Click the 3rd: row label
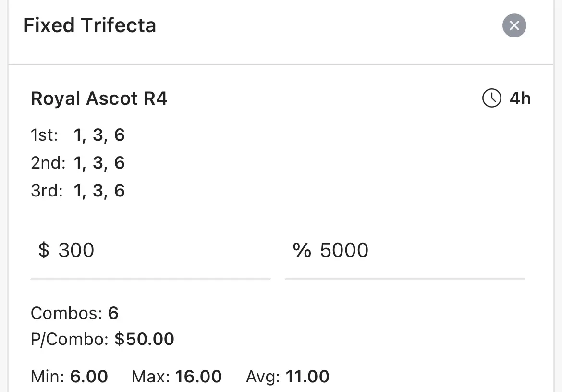 47,191
